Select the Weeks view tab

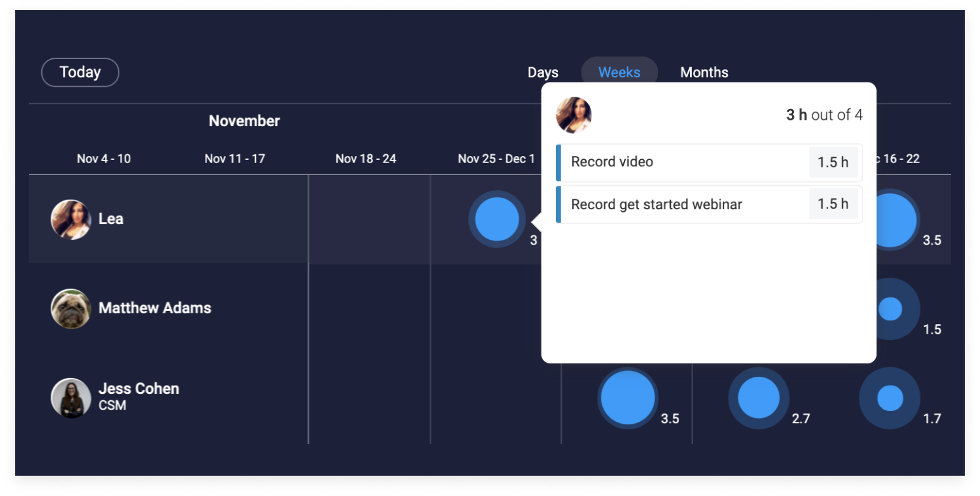[619, 72]
